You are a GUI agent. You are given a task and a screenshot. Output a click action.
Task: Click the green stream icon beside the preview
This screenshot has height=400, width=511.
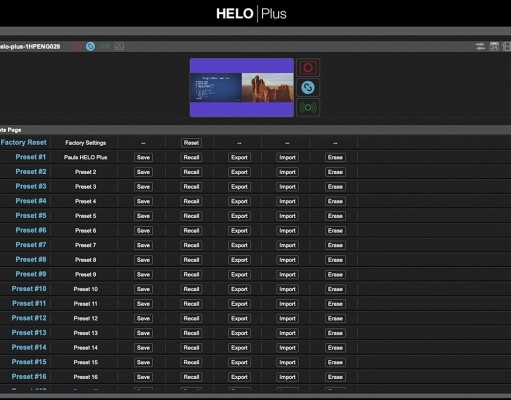(x=308, y=107)
